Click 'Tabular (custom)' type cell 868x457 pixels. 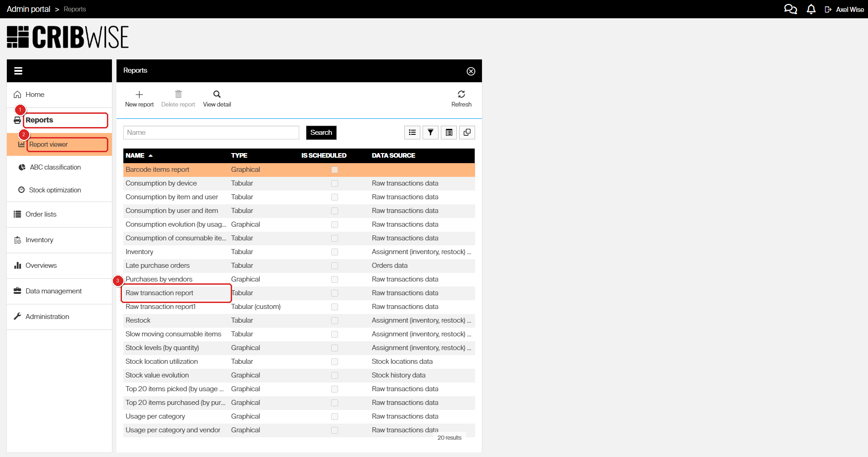(256, 307)
